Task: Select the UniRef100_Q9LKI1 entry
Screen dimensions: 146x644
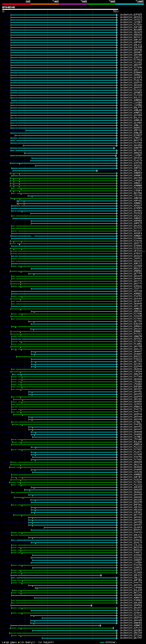Action: (x=131, y=45)
